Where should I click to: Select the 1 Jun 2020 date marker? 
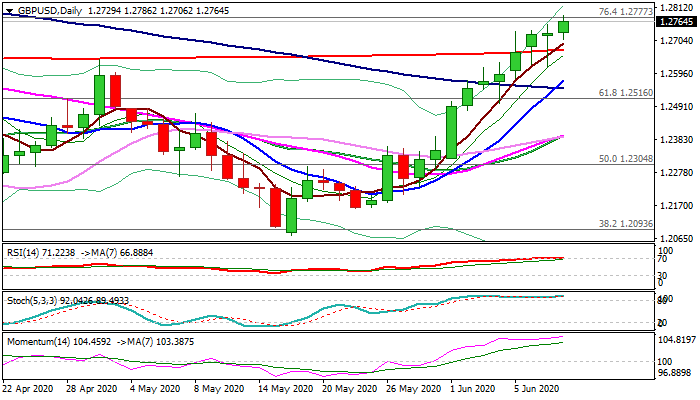pos(470,389)
